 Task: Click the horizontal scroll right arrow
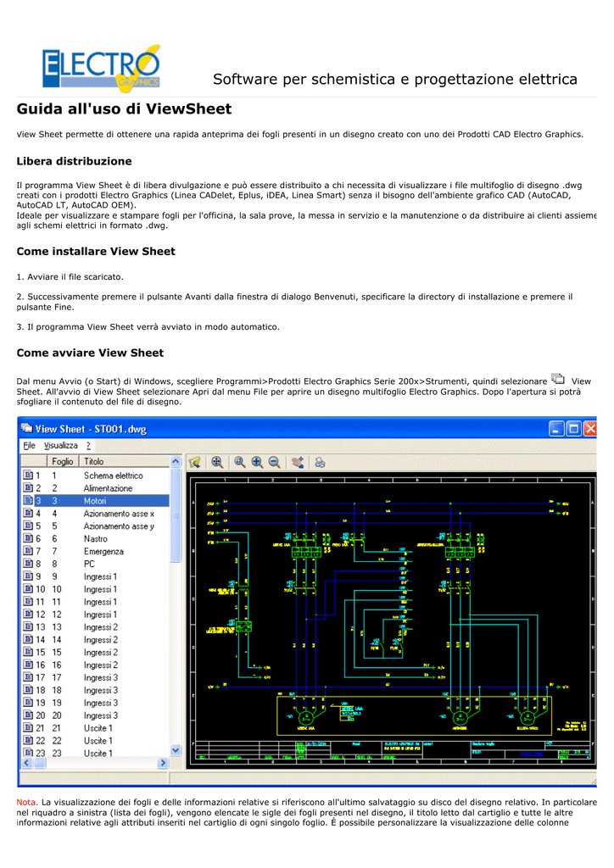(163, 763)
